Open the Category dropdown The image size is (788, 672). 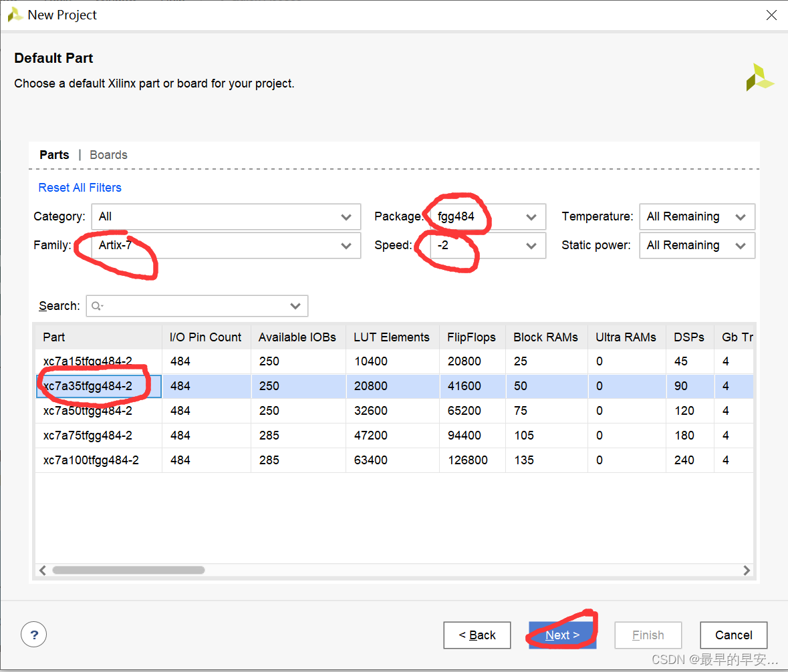(226, 216)
